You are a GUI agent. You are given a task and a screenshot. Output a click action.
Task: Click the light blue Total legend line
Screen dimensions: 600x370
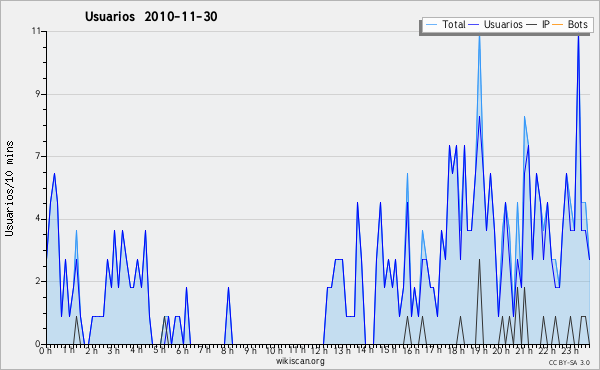431,25
